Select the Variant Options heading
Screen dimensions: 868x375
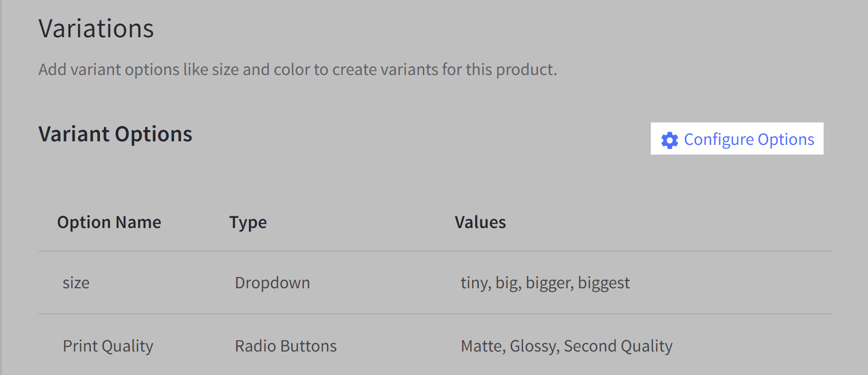click(115, 134)
